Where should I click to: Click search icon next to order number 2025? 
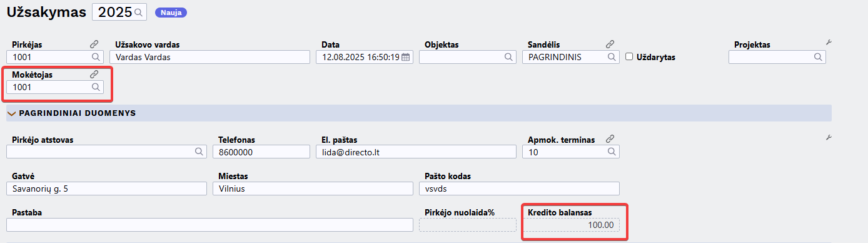click(x=138, y=12)
